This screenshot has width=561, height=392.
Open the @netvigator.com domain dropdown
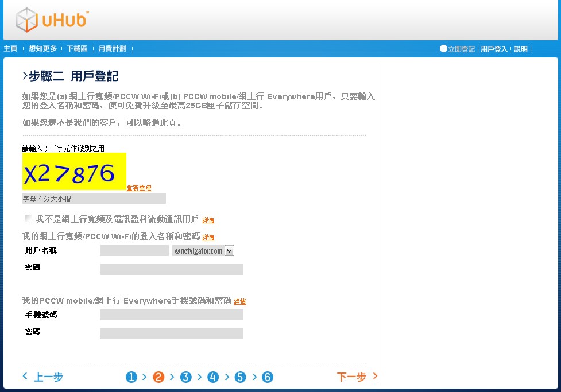click(x=203, y=251)
